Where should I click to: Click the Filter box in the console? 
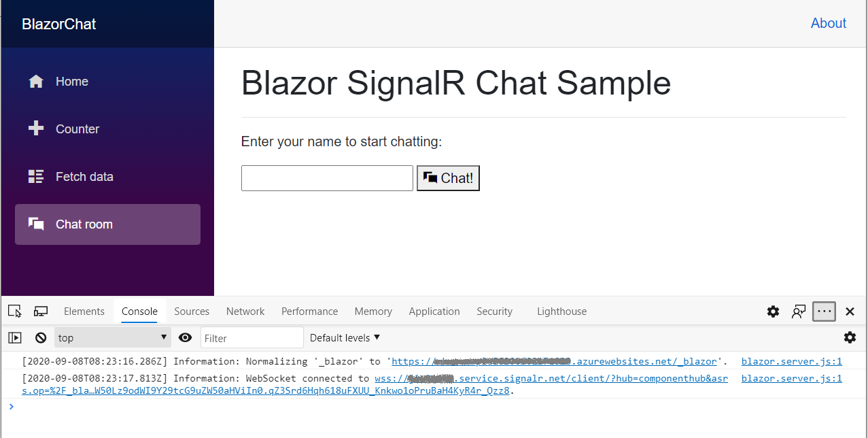click(251, 337)
